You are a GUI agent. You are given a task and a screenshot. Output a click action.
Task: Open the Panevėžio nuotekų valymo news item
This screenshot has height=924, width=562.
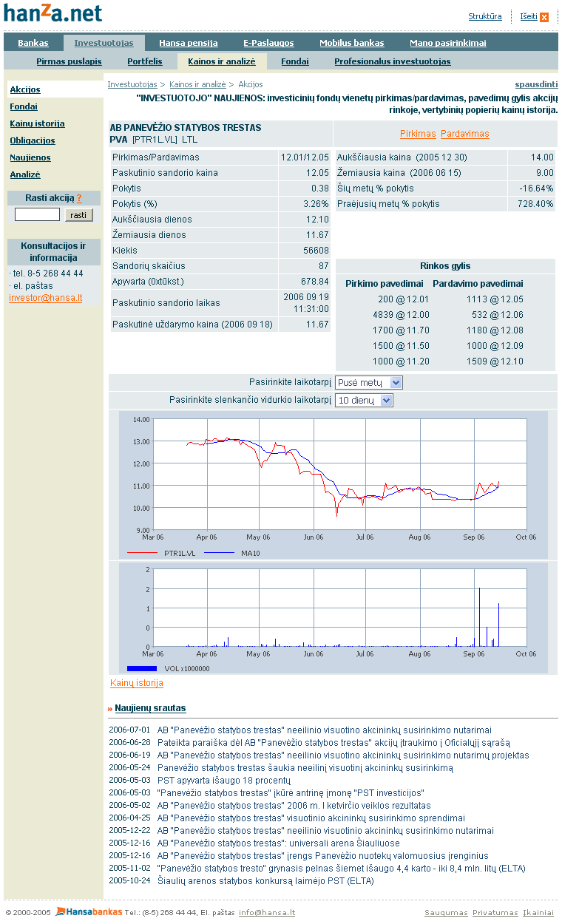(323, 855)
